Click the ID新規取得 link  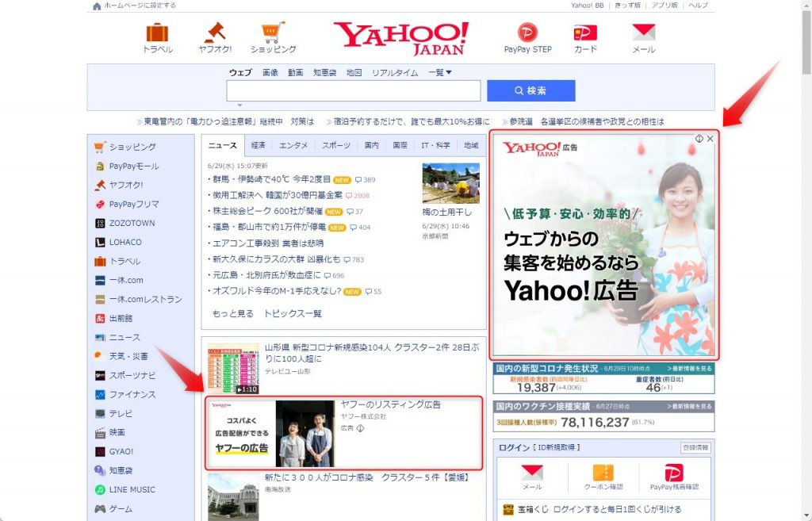coord(557,447)
